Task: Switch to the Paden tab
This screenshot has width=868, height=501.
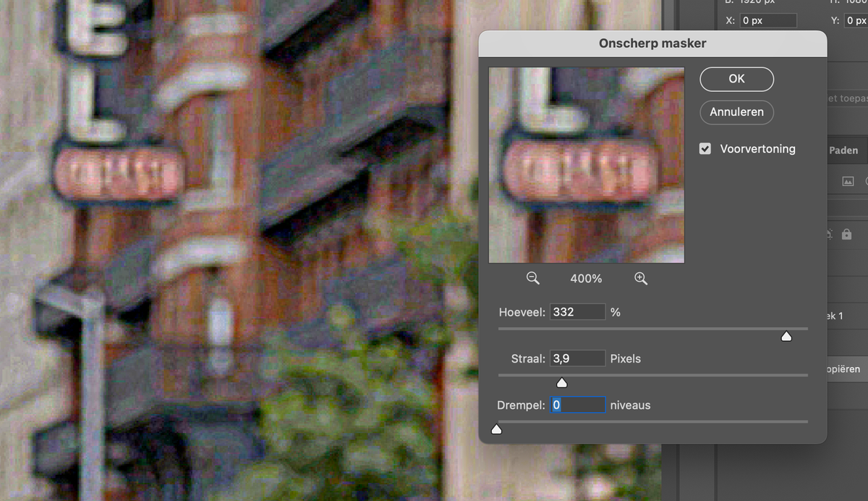Action: pyautogui.click(x=843, y=151)
